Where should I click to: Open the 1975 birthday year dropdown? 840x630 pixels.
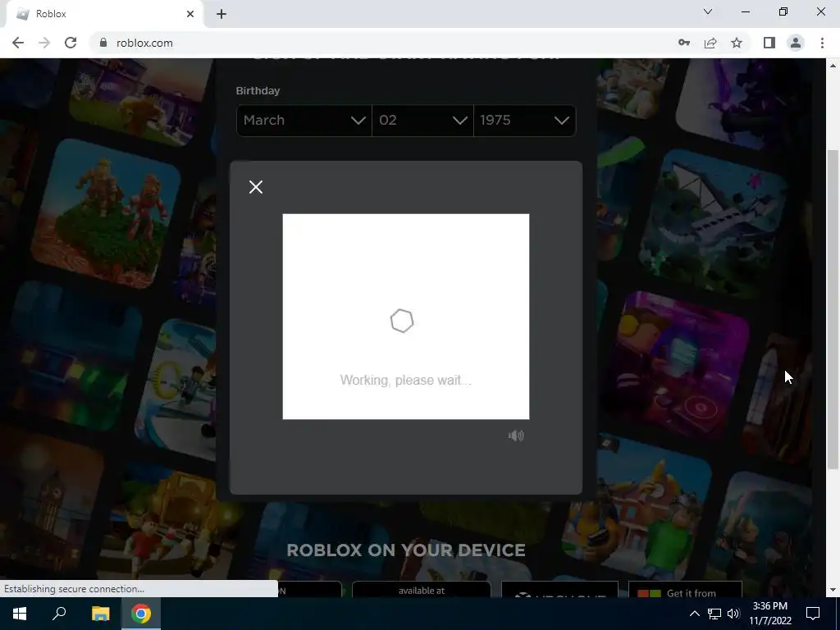(x=524, y=120)
